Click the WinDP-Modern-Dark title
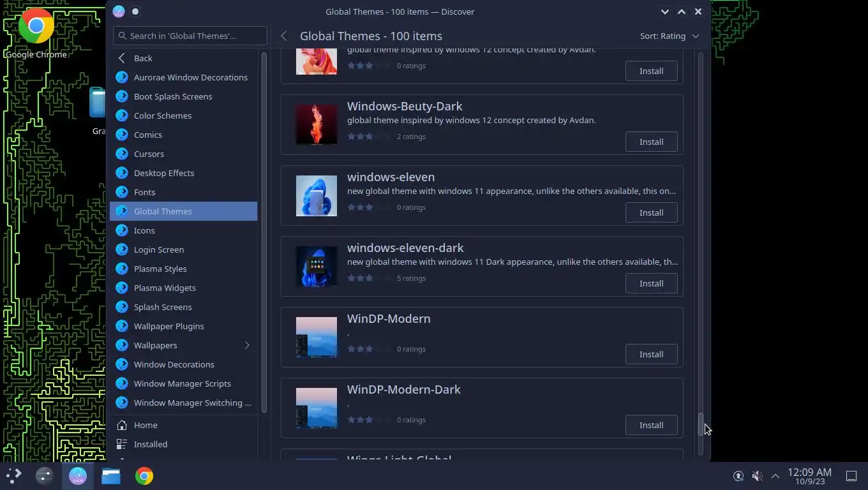Image resolution: width=868 pixels, height=490 pixels. (403, 389)
